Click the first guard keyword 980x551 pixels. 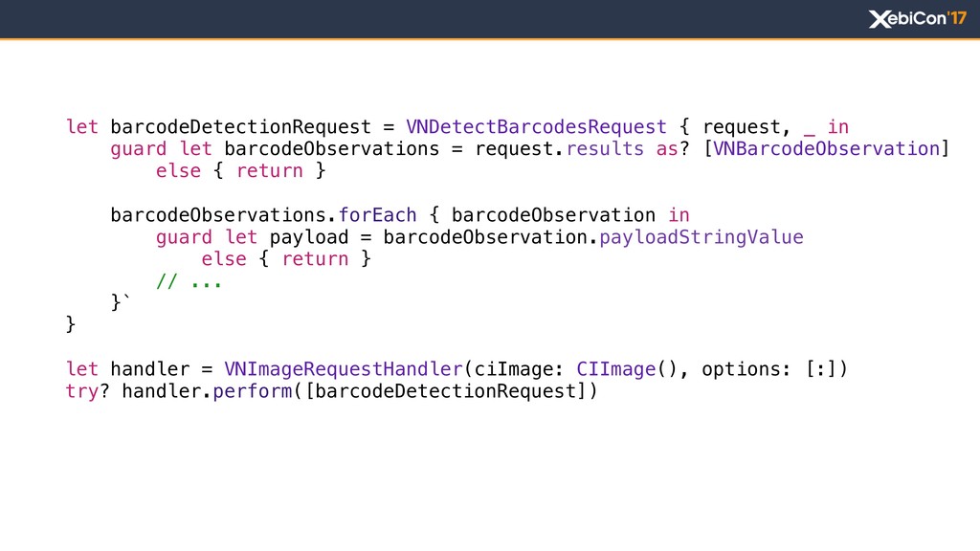pos(138,148)
